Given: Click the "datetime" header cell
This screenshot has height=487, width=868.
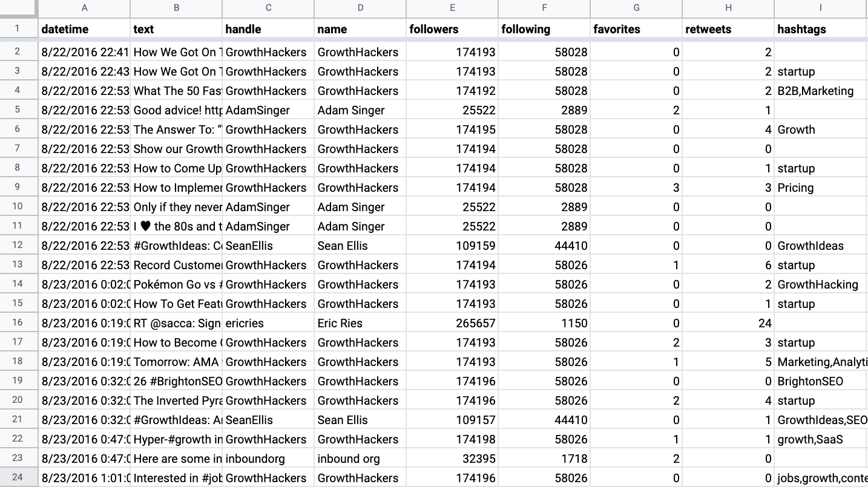Looking at the screenshot, I should (x=84, y=29).
